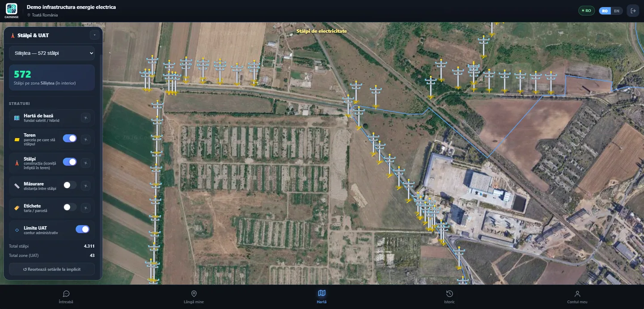This screenshot has width=644, height=309.
Task: Open options button in the Teren row
Action: point(85,140)
